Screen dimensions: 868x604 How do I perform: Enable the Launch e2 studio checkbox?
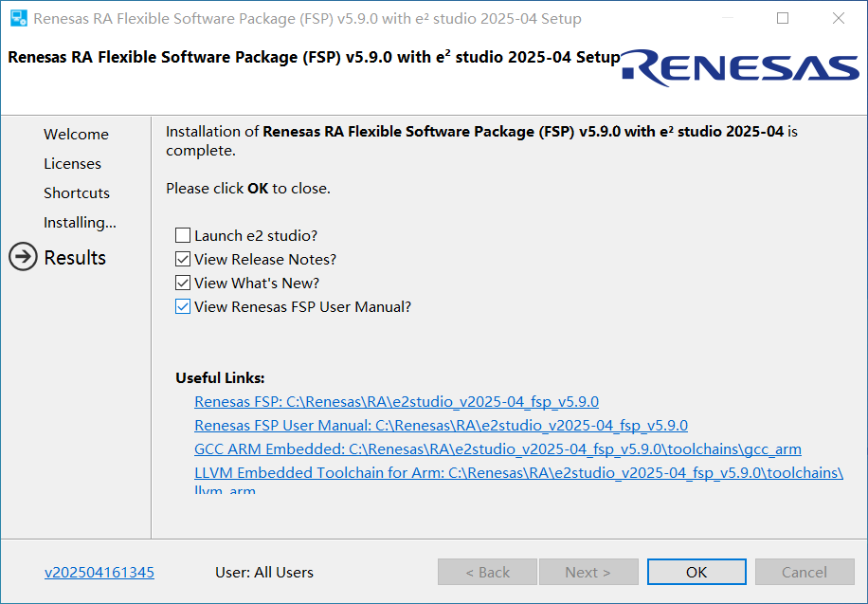(183, 235)
